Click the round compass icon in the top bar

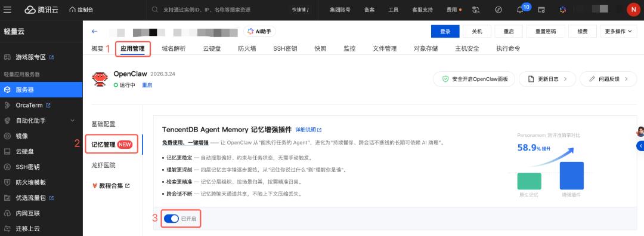pos(499,10)
